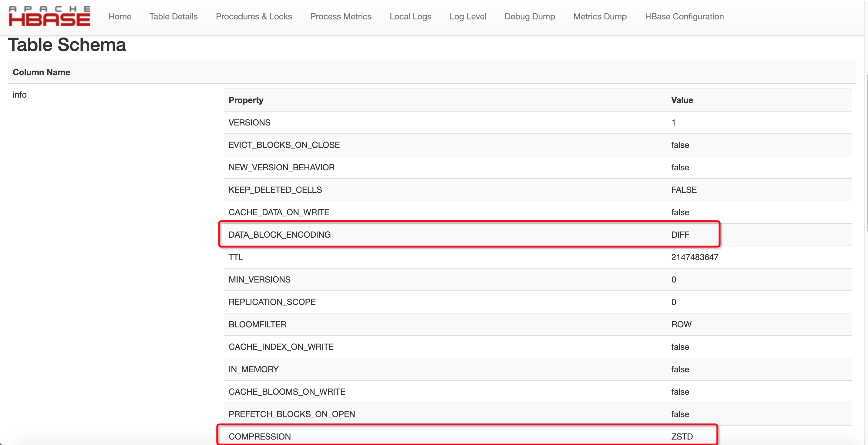Select the info column family cell

(x=19, y=95)
